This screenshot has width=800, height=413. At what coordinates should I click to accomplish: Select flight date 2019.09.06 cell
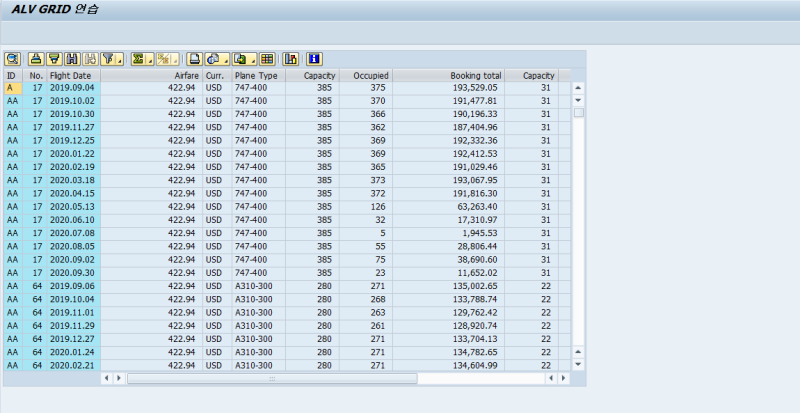tap(74, 286)
